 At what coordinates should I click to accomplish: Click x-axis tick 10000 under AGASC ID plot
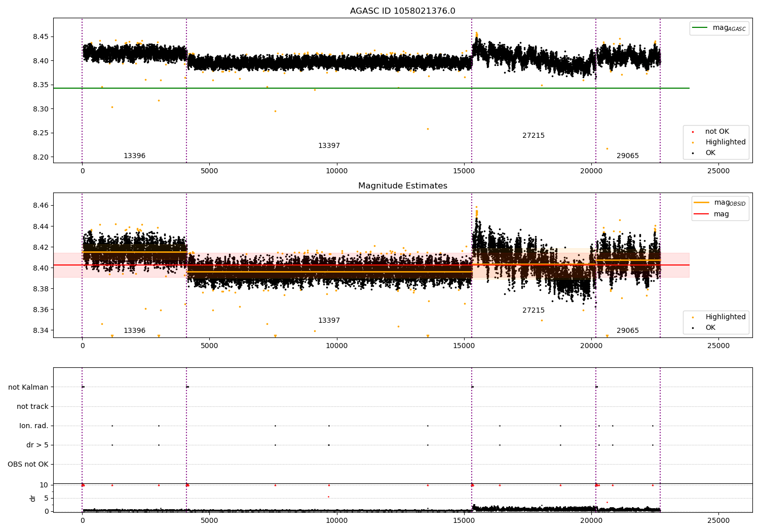coord(336,171)
